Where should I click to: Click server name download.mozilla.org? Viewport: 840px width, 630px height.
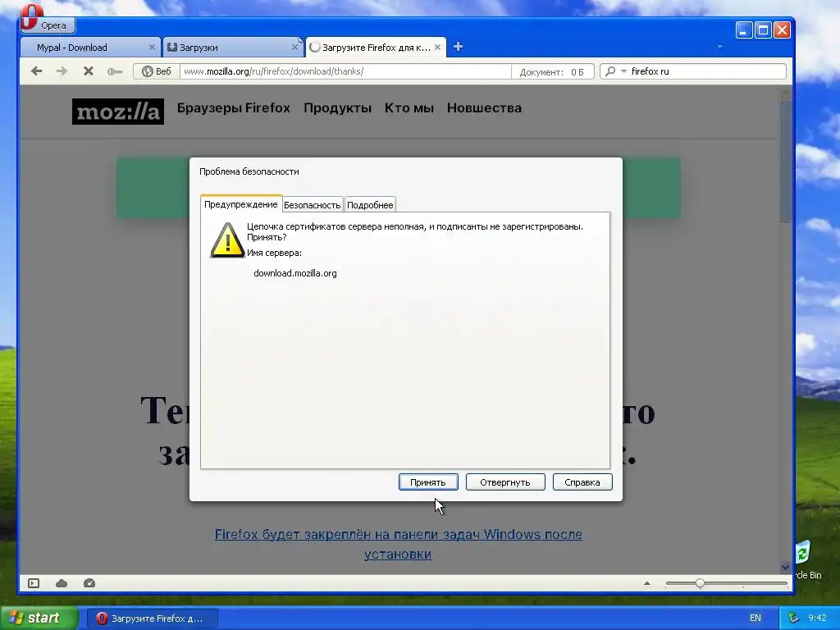(295, 273)
